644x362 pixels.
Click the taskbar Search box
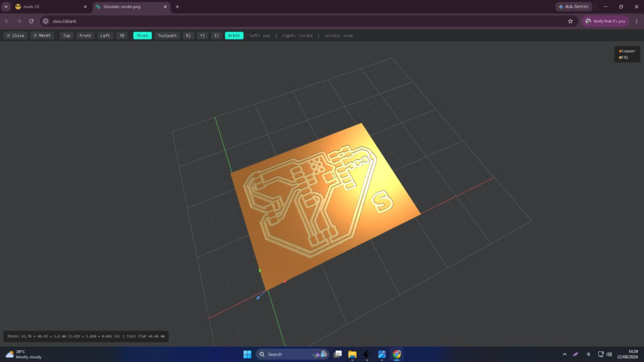292,354
